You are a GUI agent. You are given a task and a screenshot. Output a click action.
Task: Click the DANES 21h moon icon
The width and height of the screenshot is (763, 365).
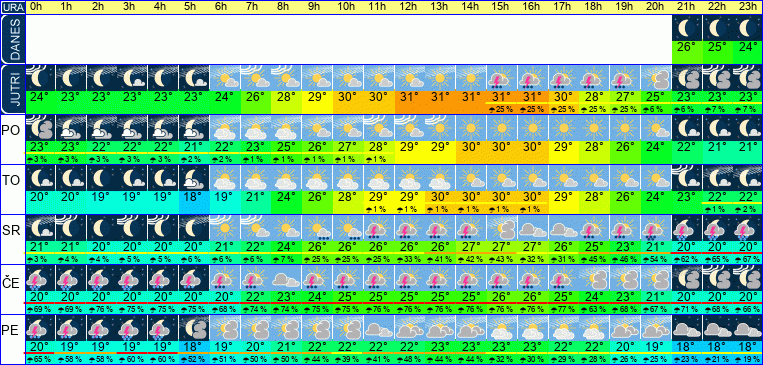click(687, 28)
